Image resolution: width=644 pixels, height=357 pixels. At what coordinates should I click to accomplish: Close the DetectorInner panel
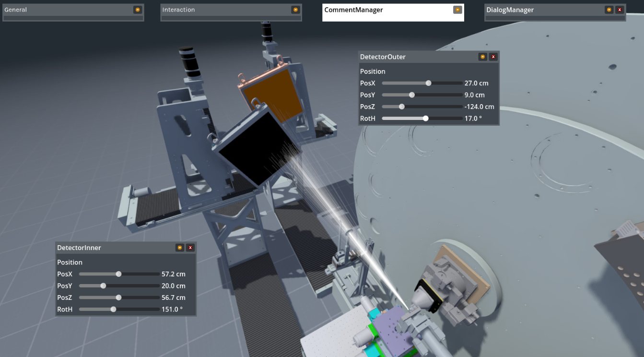pyautogui.click(x=190, y=248)
